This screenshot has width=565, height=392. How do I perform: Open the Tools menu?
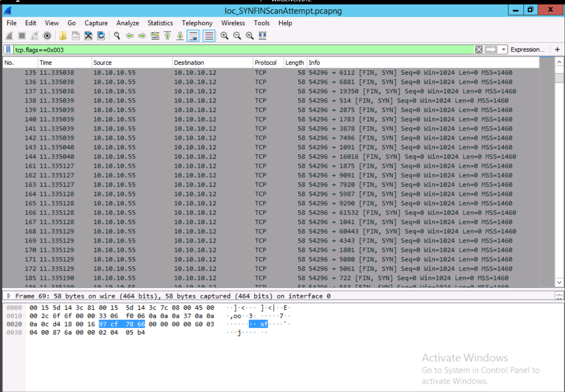point(262,23)
